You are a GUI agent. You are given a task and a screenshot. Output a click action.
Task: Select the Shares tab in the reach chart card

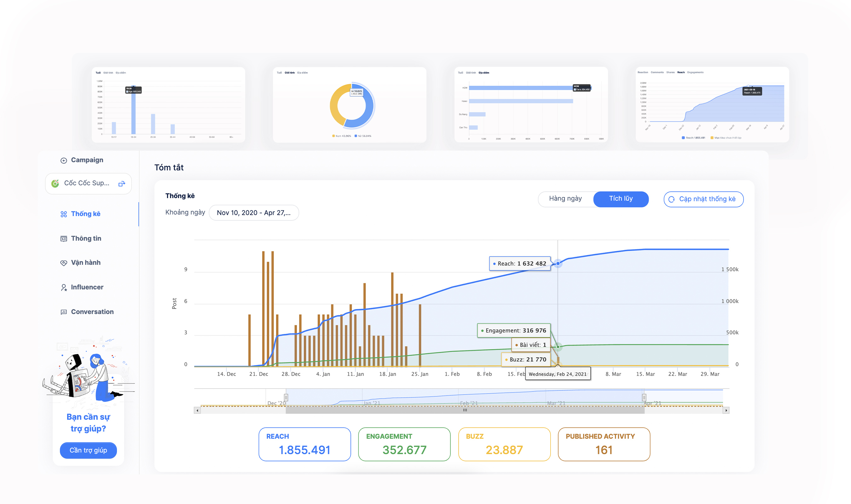670,72
